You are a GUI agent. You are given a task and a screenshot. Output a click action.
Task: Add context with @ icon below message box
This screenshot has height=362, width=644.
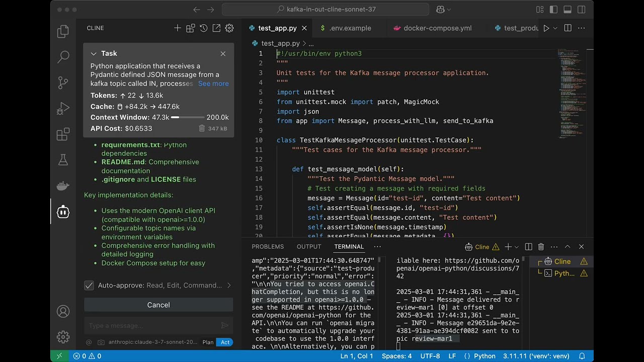click(89, 342)
